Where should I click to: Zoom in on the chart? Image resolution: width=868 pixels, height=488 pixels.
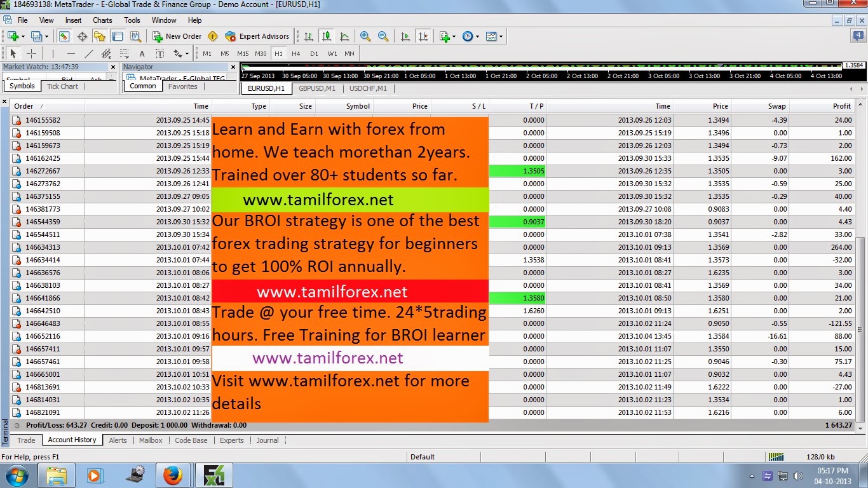[x=365, y=36]
